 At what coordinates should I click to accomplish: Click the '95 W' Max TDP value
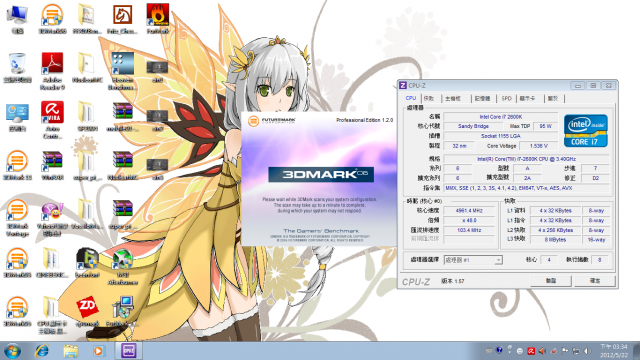click(545, 126)
